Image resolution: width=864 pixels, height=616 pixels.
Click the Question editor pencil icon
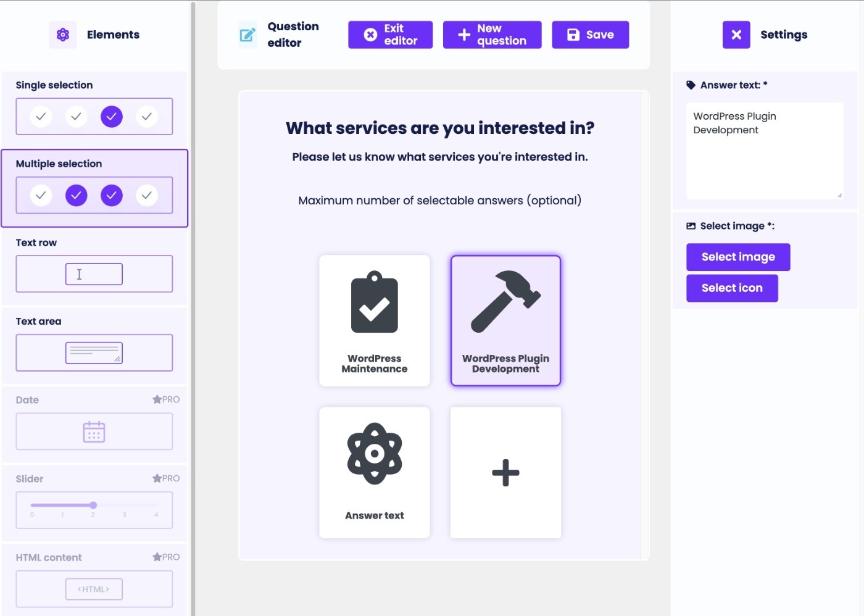click(x=247, y=35)
